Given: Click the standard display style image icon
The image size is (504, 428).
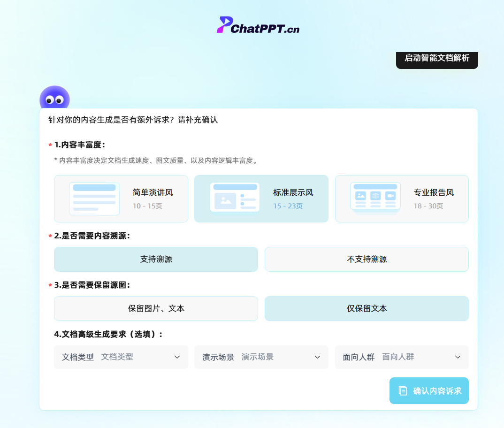Looking at the screenshot, I should point(235,197).
